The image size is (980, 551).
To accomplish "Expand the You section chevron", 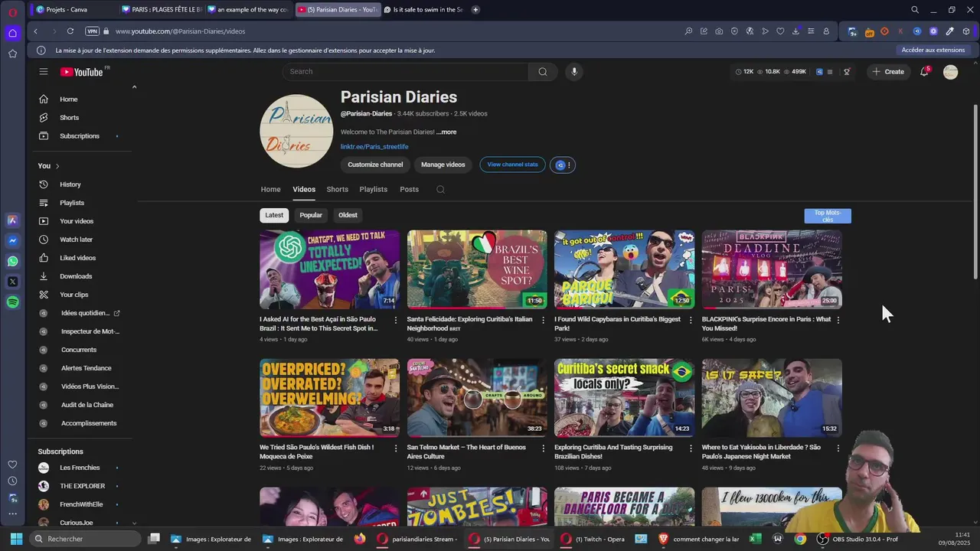I will tap(57, 166).
